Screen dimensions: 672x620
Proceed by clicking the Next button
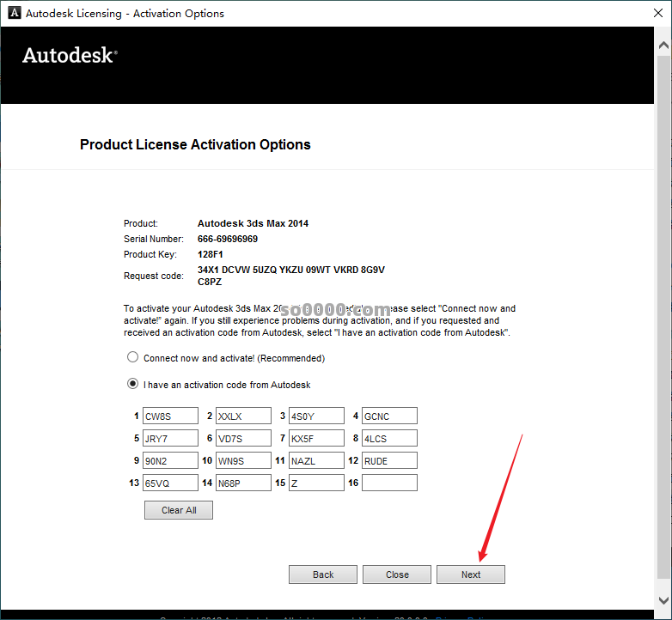click(x=471, y=574)
